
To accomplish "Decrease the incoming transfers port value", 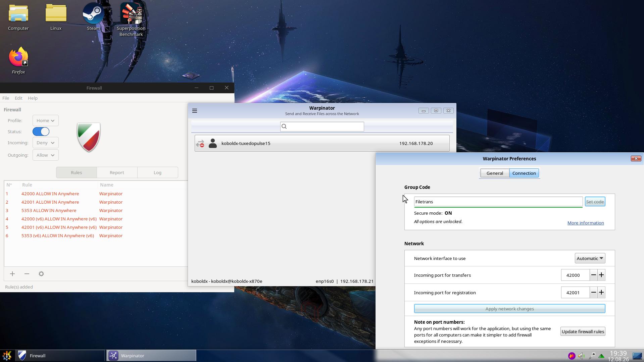I will pyautogui.click(x=593, y=275).
